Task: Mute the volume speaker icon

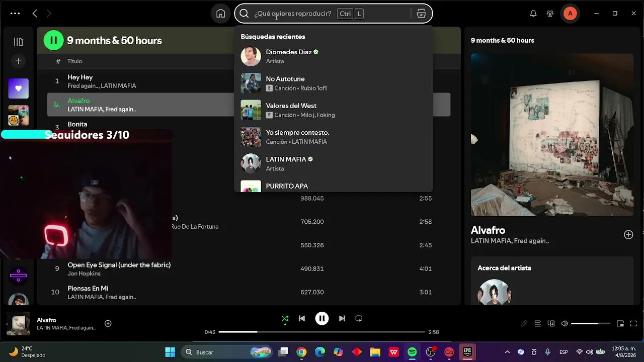Action: [x=565, y=324]
